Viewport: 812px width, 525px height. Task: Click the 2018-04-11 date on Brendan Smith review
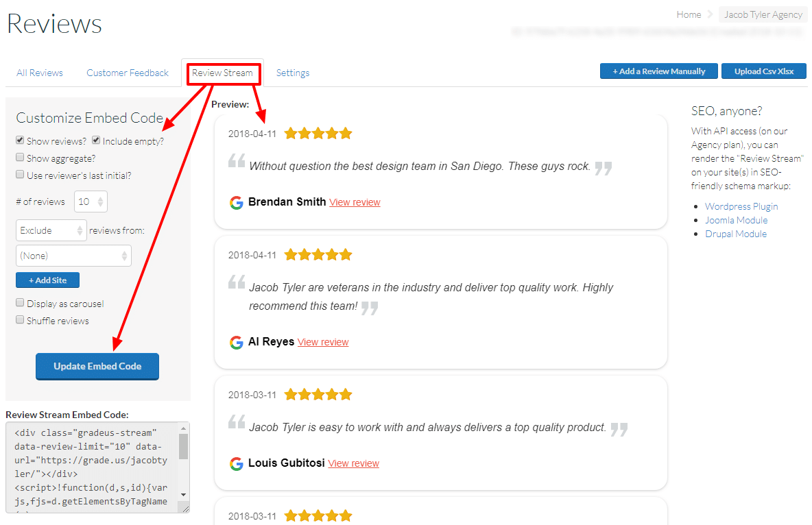(x=252, y=134)
